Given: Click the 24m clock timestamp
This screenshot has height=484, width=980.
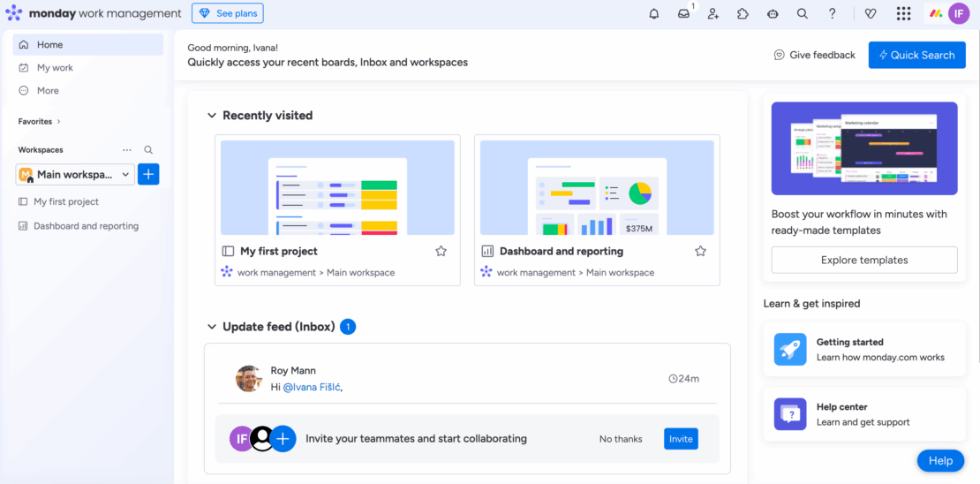Looking at the screenshot, I should [x=683, y=378].
